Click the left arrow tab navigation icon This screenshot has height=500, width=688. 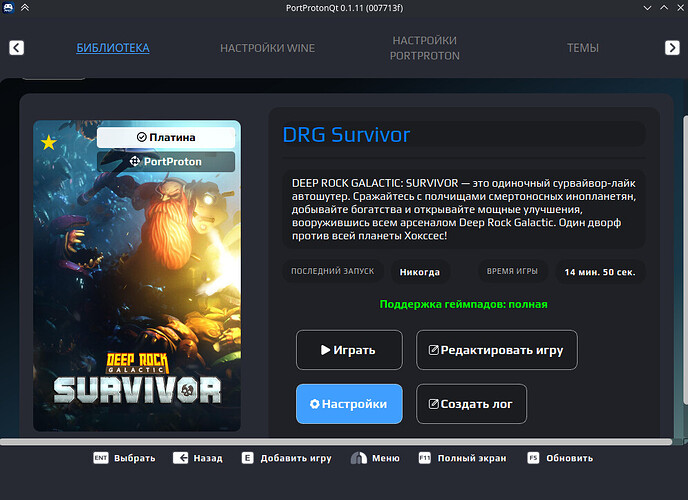(x=17, y=47)
